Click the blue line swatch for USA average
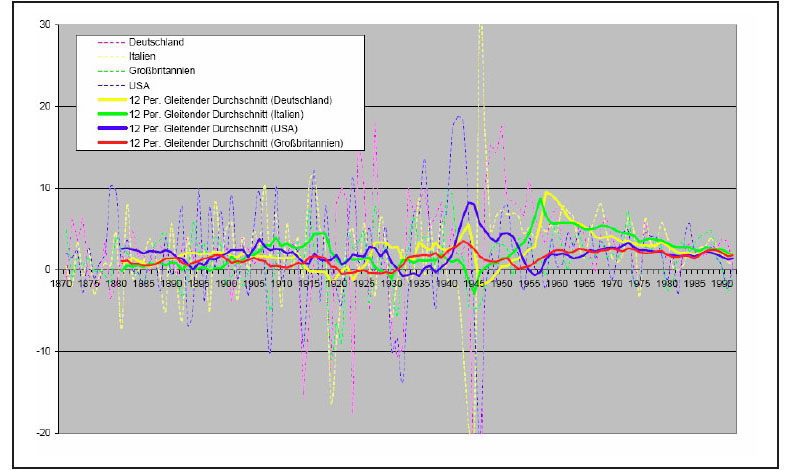Viewport: 791px width, 470px height. (112, 128)
